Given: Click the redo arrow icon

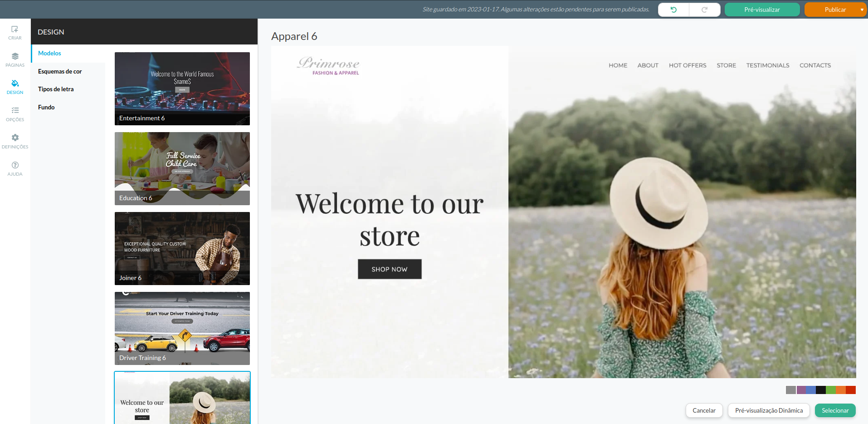Looking at the screenshot, I should [x=704, y=10].
